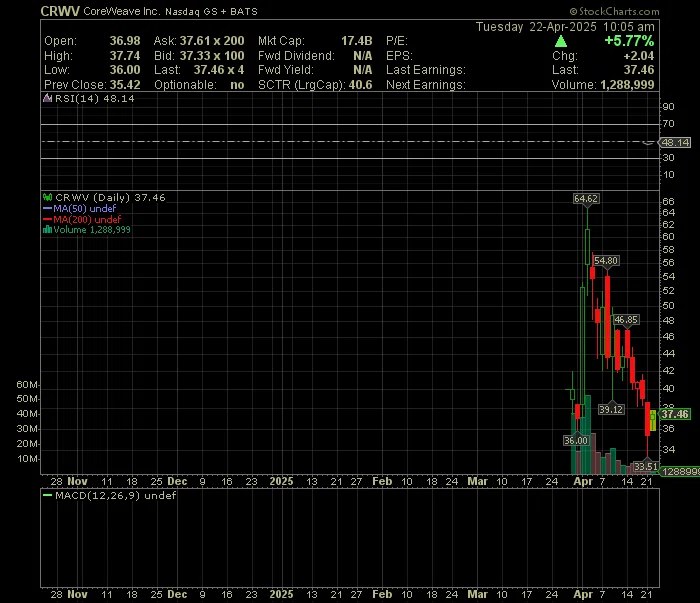700x603 pixels.
Task: Click the Tuesday 22-Apr-2025 timestamp
Action: 565,27
